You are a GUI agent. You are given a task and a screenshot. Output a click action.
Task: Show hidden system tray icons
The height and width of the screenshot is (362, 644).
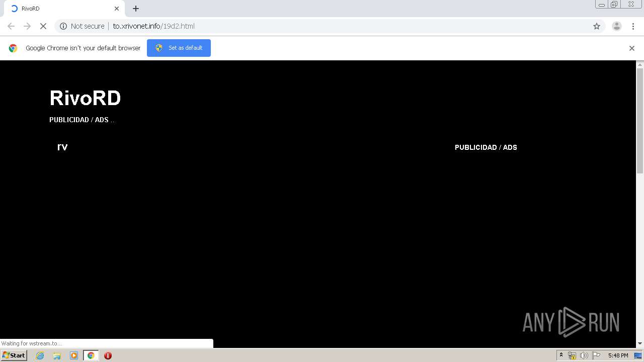(561, 355)
